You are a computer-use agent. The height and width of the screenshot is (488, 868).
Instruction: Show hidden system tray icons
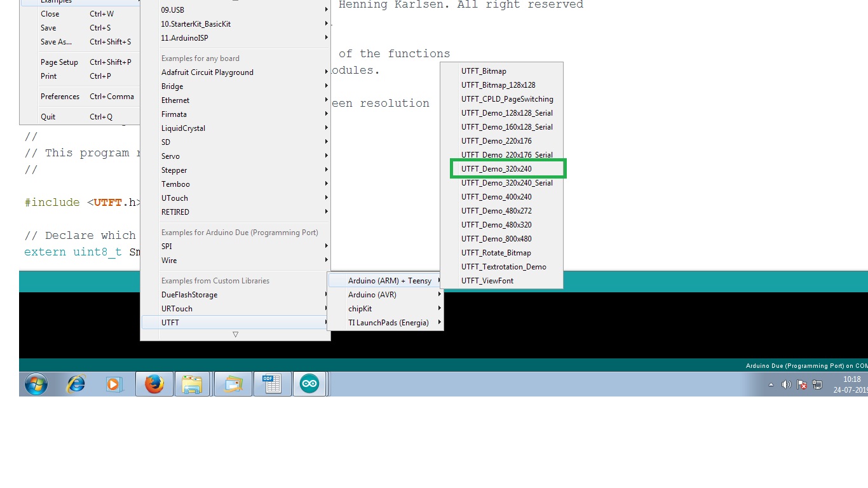[771, 384]
